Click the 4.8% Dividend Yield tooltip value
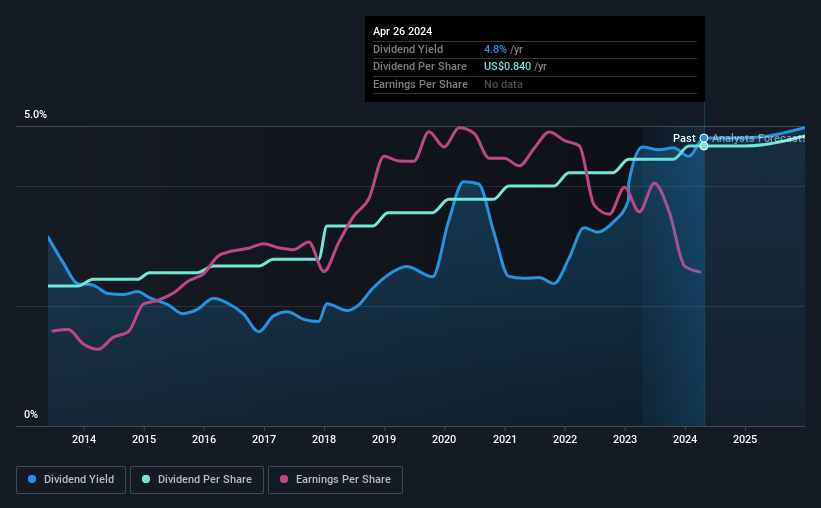Screen dimensions: 821x508 [495, 49]
